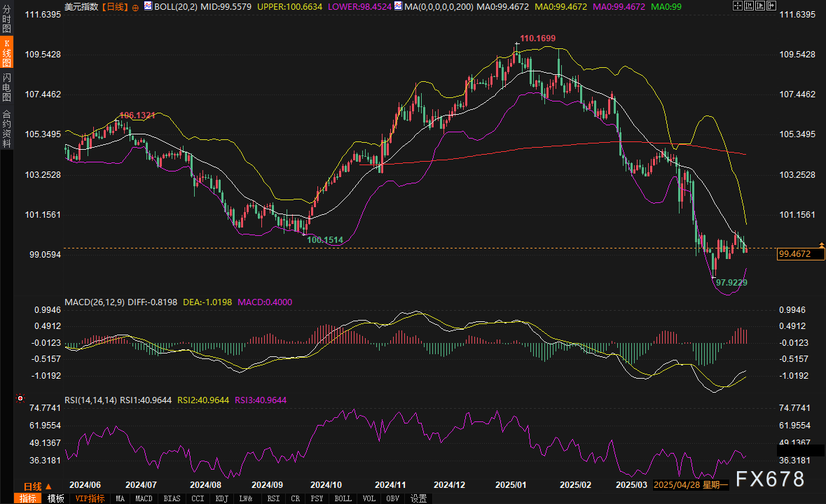Screen dimensions: 826x504
Task: Open the 合约资料 side tab
Action: pos(6,128)
